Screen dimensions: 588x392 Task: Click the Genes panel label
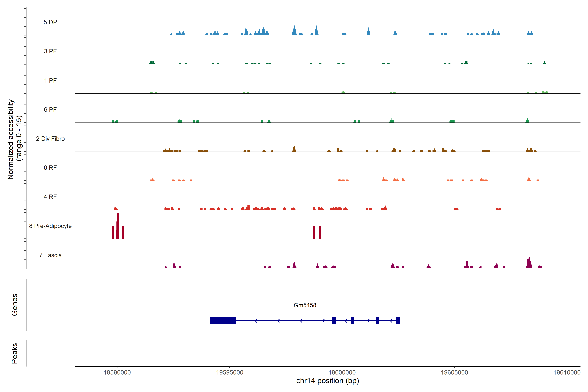15,305
